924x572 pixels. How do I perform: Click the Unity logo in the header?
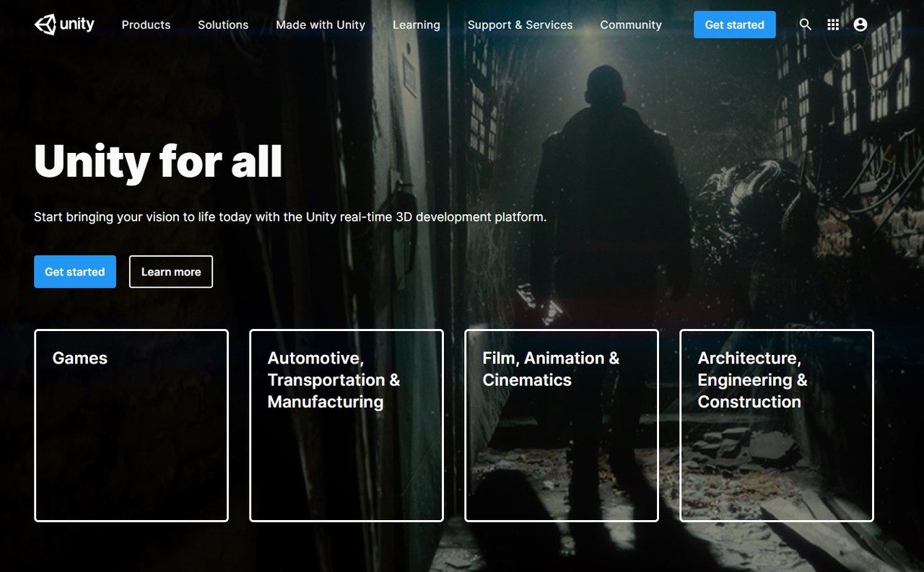pyautogui.click(x=64, y=25)
